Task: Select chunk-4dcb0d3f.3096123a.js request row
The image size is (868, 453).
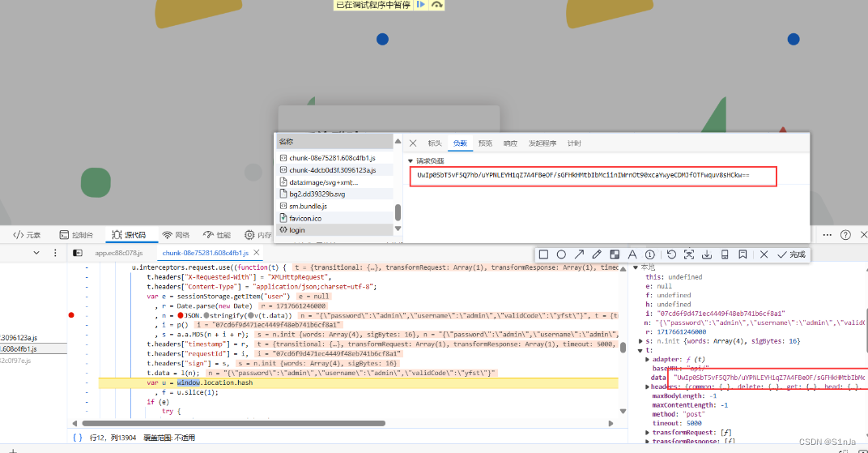Action: tap(335, 170)
